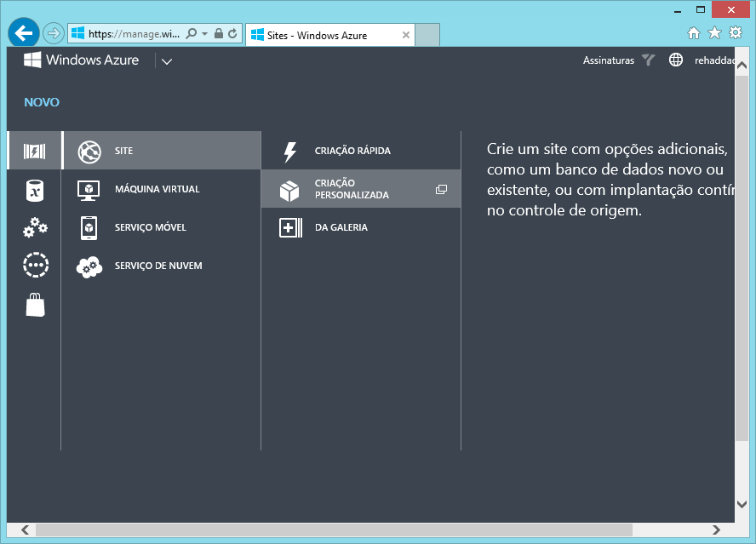Open the language globe icon

point(675,60)
